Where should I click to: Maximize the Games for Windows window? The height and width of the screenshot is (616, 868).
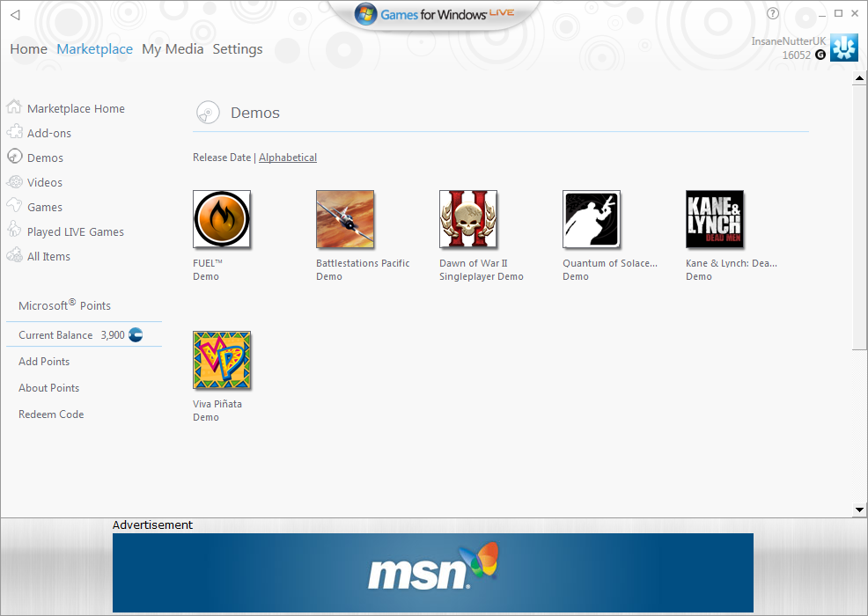pyautogui.click(x=839, y=13)
